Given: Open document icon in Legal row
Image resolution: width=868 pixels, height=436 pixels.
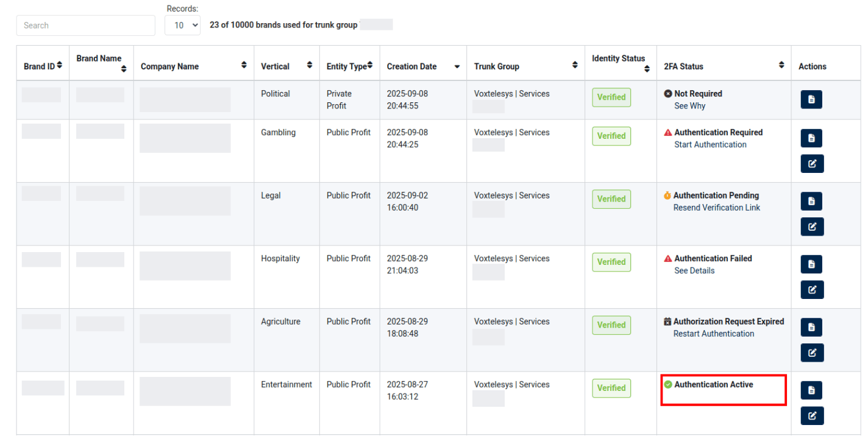Looking at the screenshot, I should pyautogui.click(x=811, y=202).
